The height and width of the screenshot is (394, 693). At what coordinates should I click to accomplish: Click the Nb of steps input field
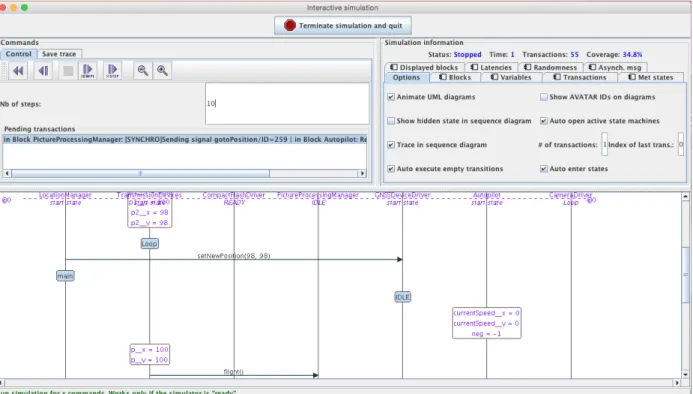point(287,103)
